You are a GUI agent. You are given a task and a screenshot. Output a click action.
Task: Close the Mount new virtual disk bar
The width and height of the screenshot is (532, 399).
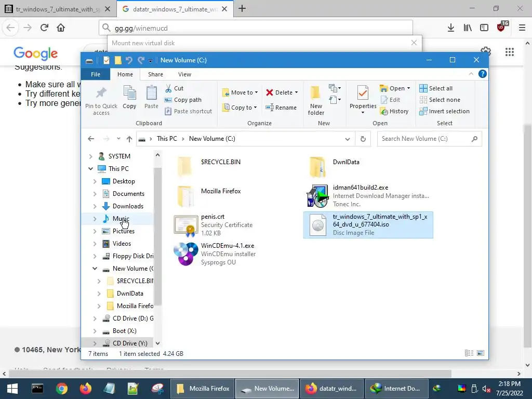pyautogui.click(x=414, y=43)
